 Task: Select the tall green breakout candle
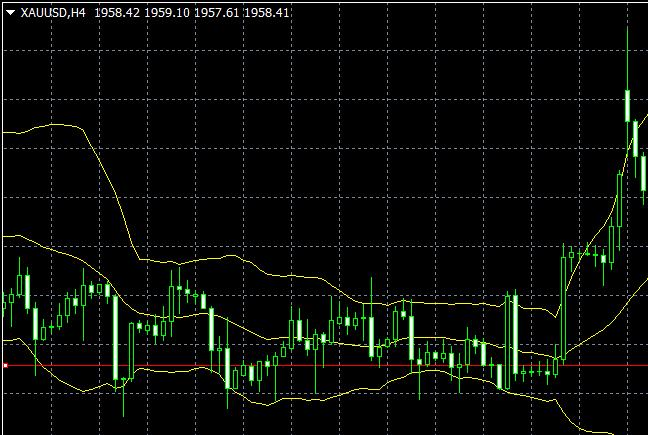[561, 300]
